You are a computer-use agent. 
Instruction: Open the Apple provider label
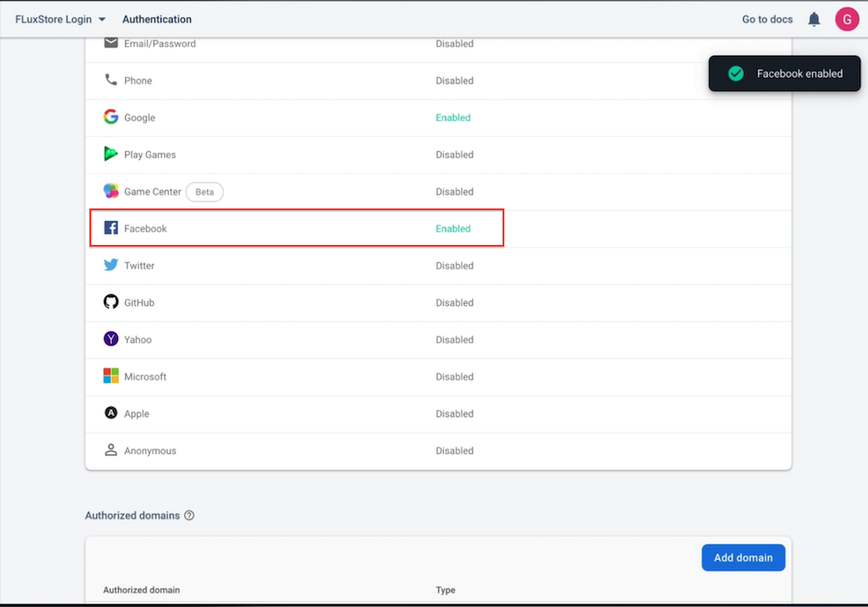pyautogui.click(x=137, y=413)
